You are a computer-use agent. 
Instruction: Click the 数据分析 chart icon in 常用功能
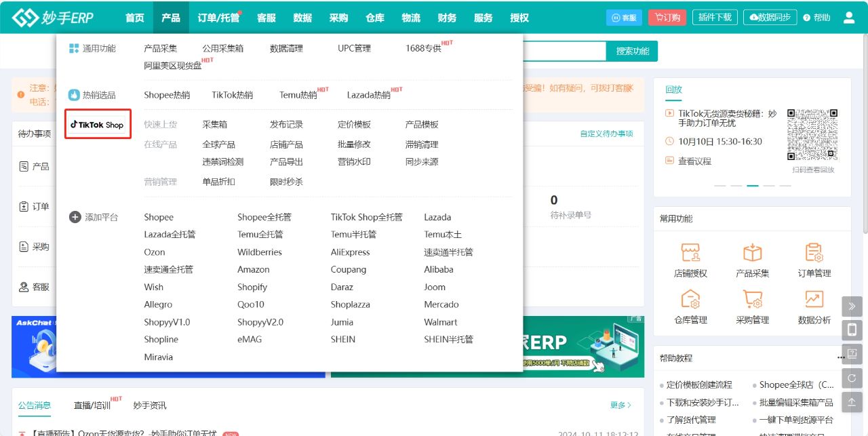(814, 299)
